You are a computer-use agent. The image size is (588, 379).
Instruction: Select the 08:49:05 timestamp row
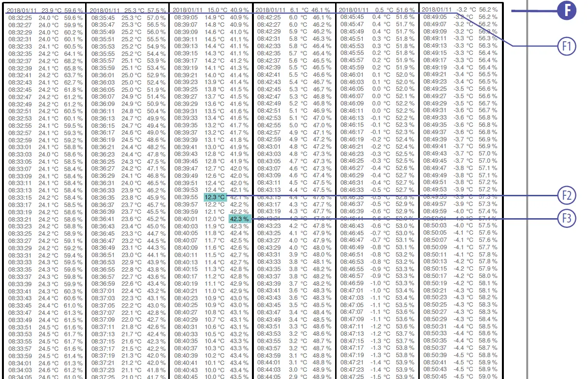click(460, 17)
